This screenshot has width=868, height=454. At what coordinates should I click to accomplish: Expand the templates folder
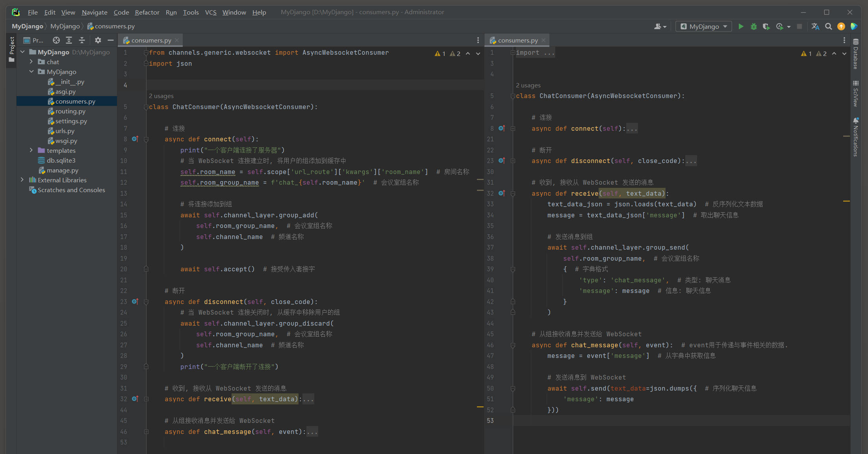coord(31,150)
